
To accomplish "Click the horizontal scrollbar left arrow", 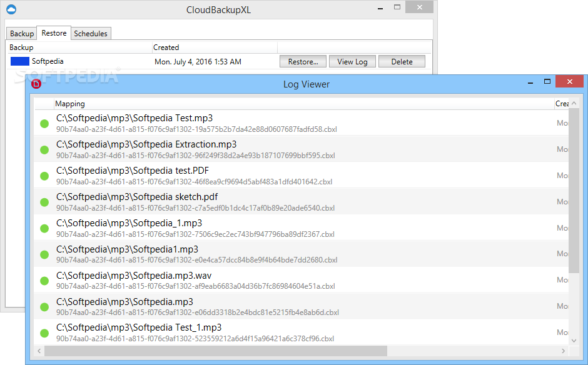I will click(x=39, y=351).
